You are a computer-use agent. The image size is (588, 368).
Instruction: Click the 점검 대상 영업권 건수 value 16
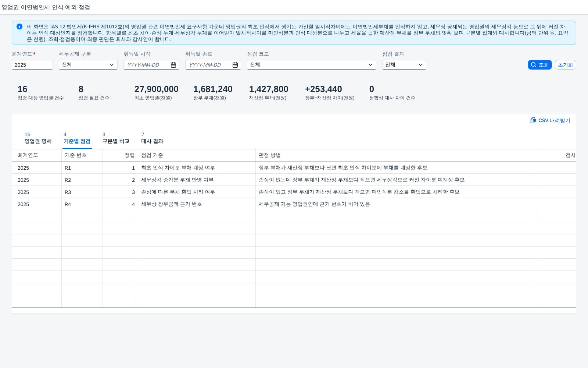pos(22,89)
